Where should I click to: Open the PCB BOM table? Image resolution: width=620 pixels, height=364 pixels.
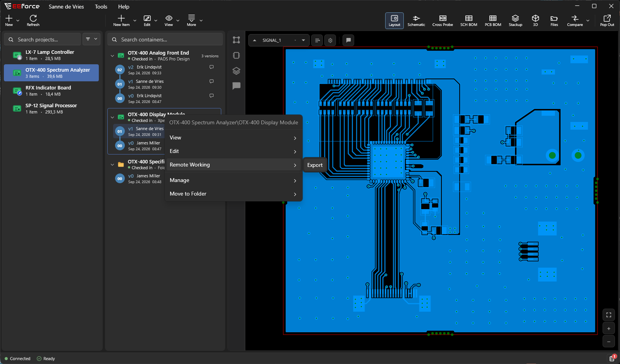click(493, 21)
